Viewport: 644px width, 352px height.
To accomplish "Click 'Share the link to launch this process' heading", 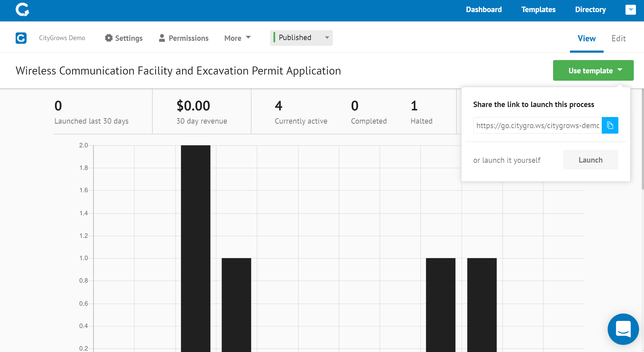I will (x=533, y=104).
